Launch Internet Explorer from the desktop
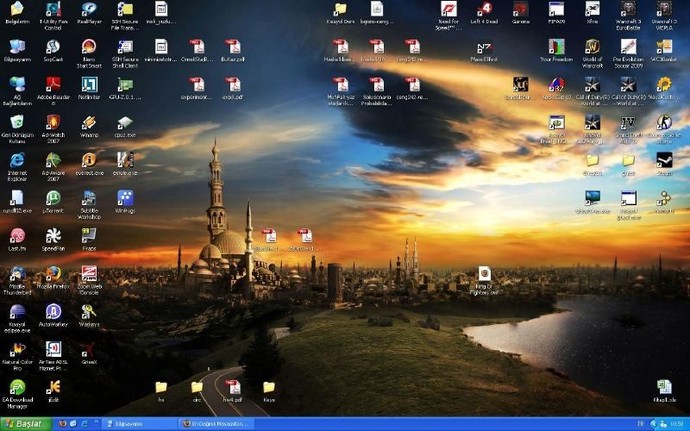This screenshot has width=690, height=431. [17, 160]
